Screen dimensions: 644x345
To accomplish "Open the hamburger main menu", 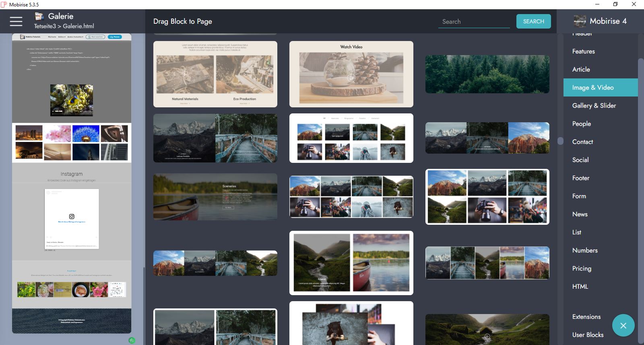I will [16, 21].
